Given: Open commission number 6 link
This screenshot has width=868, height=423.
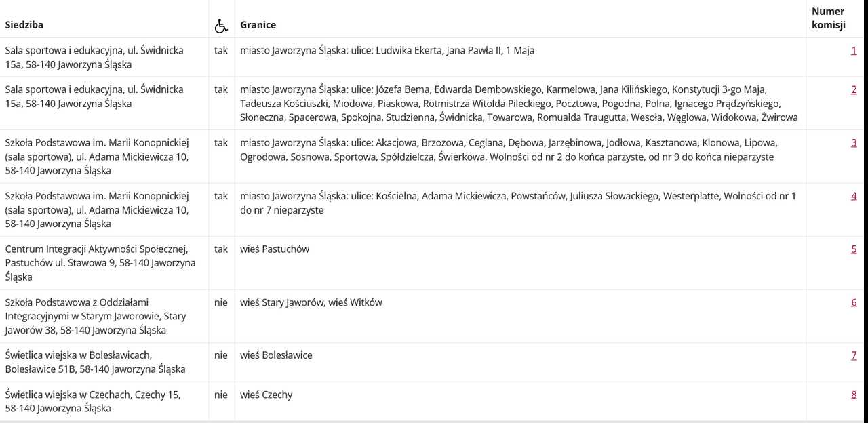Looking at the screenshot, I should pos(854,302).
